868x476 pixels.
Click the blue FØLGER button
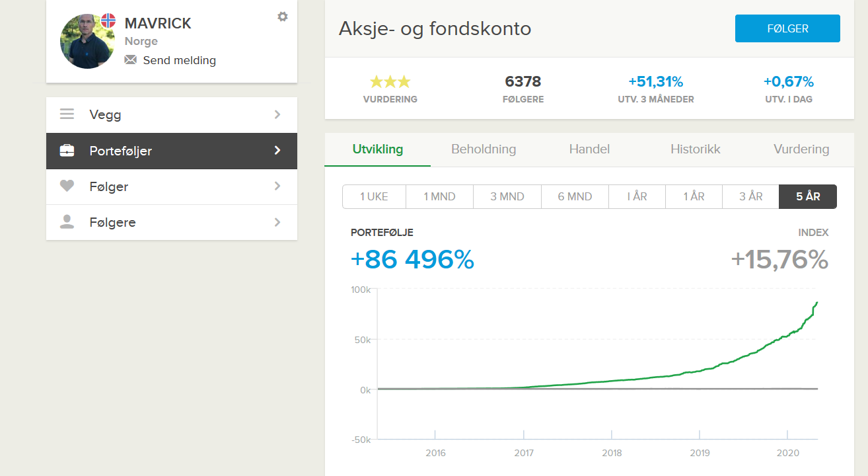click(x=787, y=28)
